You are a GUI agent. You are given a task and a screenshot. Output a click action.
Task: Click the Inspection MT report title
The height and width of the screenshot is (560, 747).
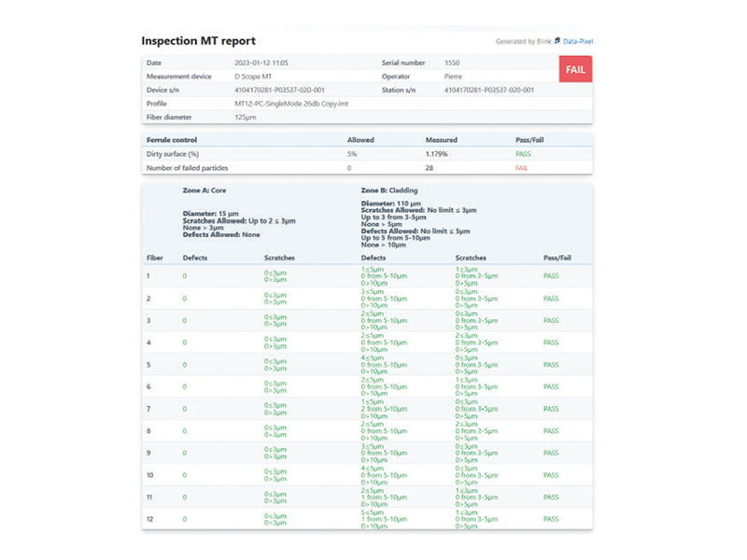pyautogui.click(x=198, y=41)
